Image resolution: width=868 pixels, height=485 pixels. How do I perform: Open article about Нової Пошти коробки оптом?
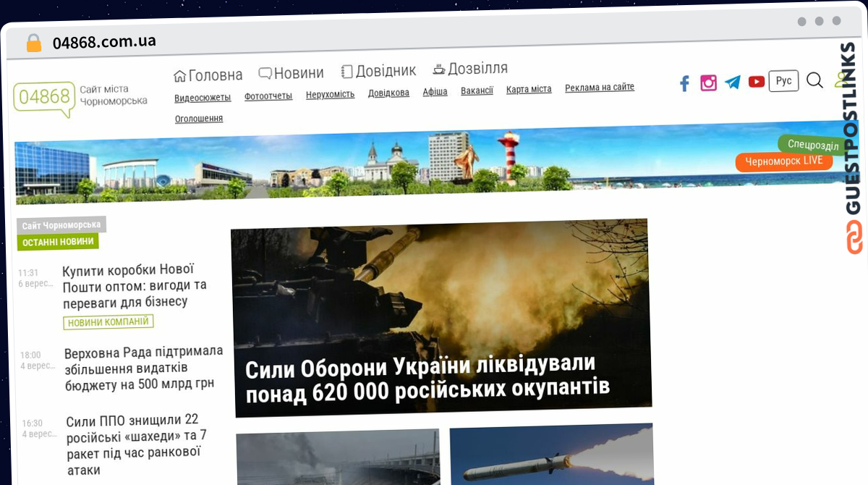[135, 285]
